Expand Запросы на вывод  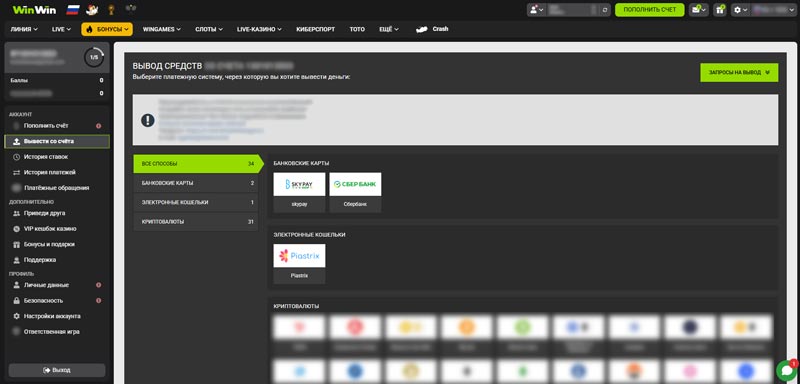pyautogui.click(x=739, y=72)
